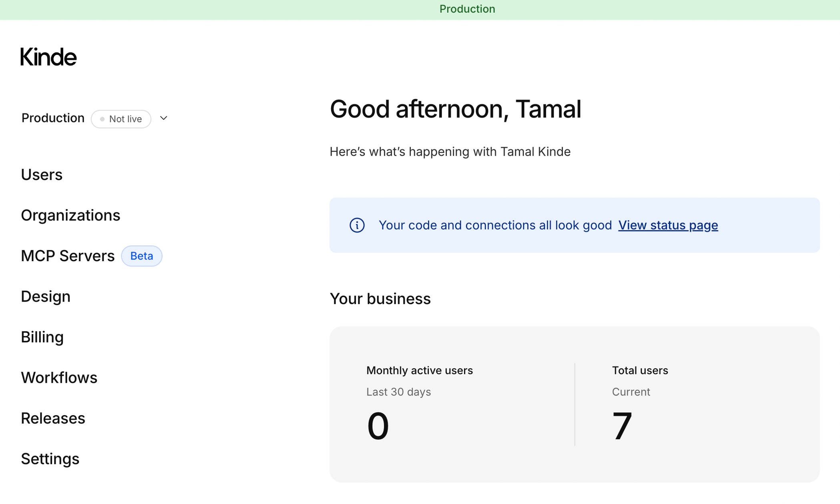Image resolution: width=840 pixels, height=504 pixels.
Task: Click the Beta badge next to MCP Servers
Action: pos(142,256)
